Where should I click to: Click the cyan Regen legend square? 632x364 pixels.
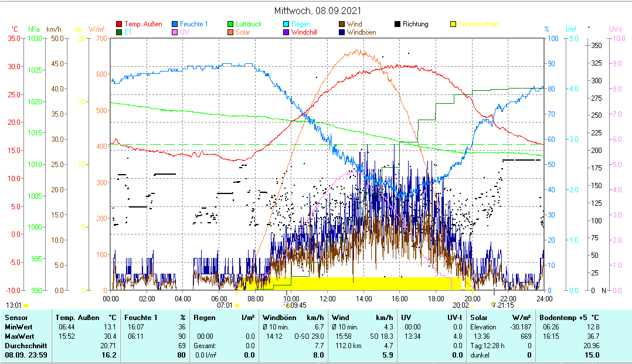click(286, 24)
